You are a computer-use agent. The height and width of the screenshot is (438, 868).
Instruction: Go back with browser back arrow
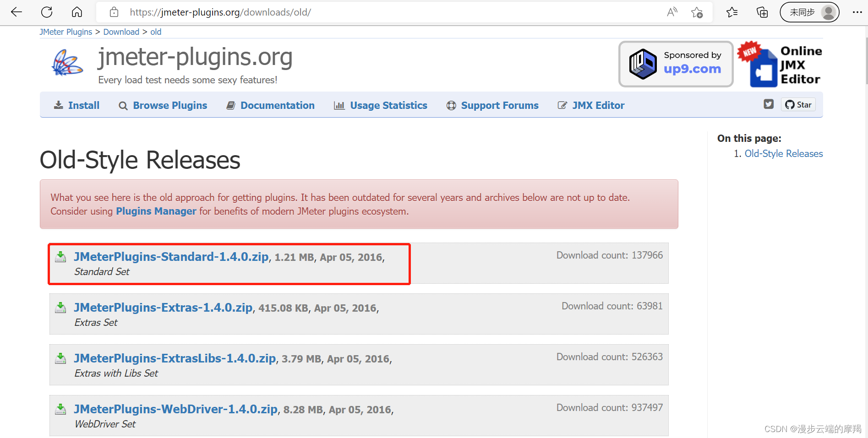(x=16, y=12)
